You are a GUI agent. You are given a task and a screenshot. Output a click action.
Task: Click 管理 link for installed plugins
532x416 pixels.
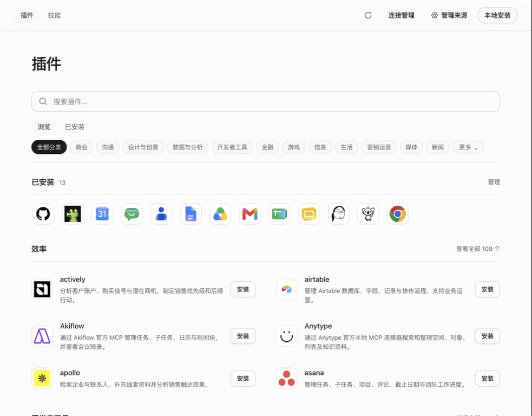494,182
